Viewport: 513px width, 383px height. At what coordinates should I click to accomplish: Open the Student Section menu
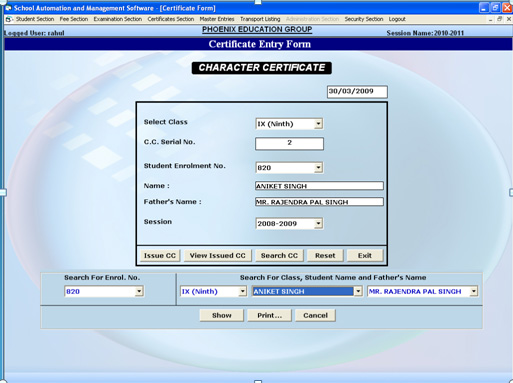(35, 19)
